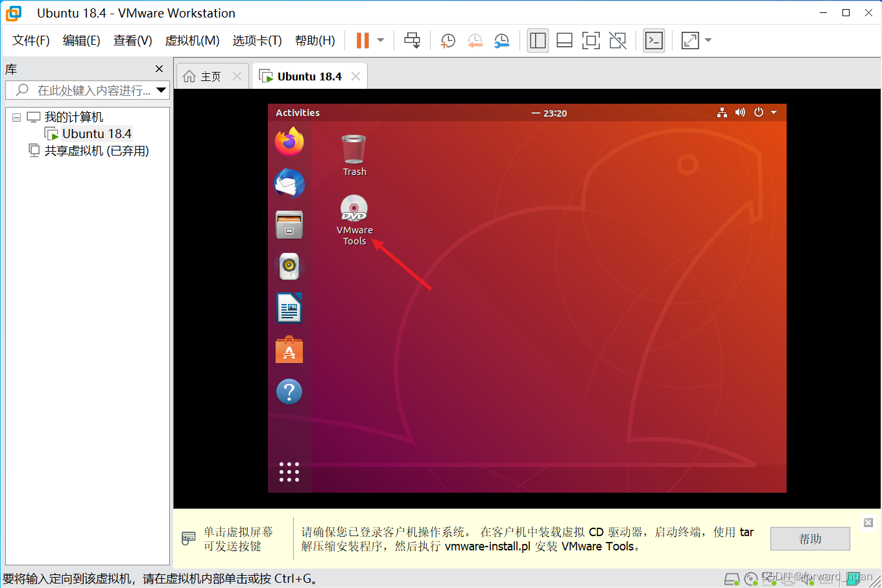Select 我的计算机 in the library tree
This screenshot has height=588, width=882.
(x=73, y=117)
